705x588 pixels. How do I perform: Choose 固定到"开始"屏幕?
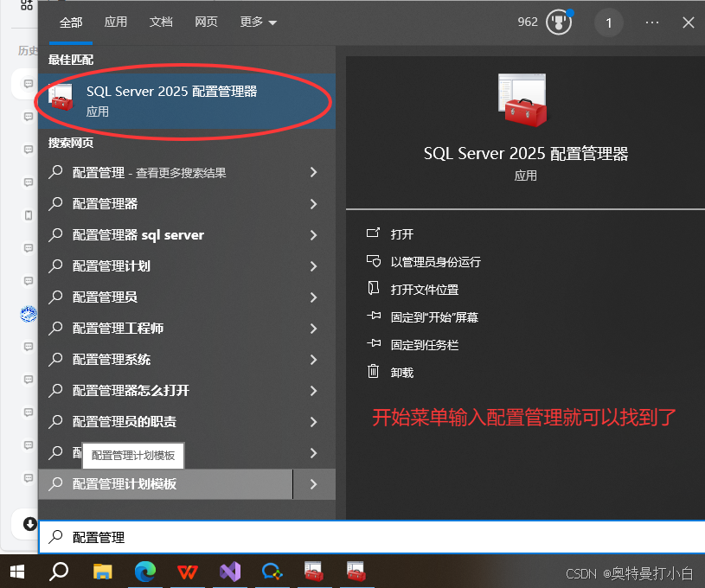(x=434, y=317)
